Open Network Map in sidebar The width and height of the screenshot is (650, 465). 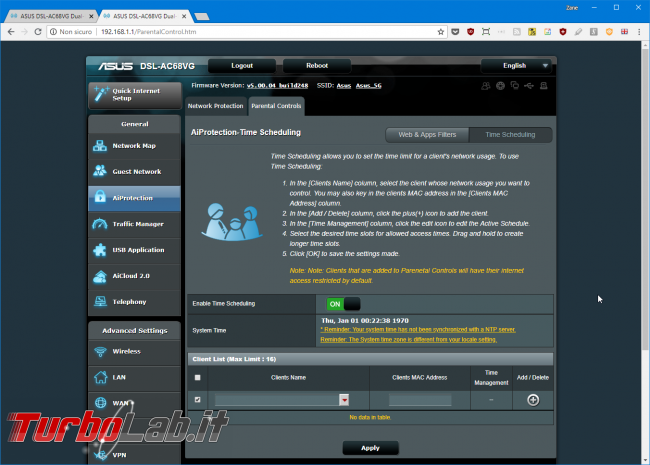(135, 146)
